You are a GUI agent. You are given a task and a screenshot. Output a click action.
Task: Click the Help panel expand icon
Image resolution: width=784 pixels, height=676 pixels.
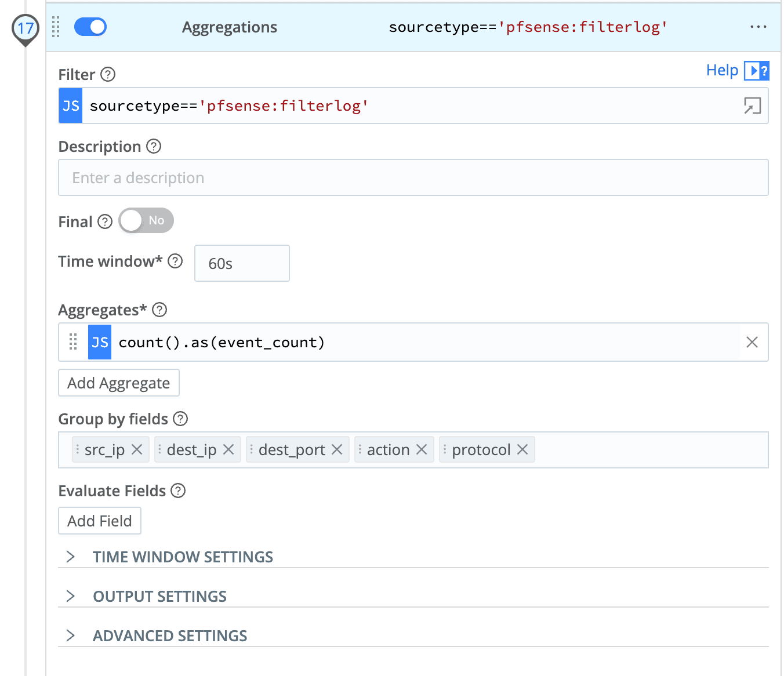(x=756, y=71)
